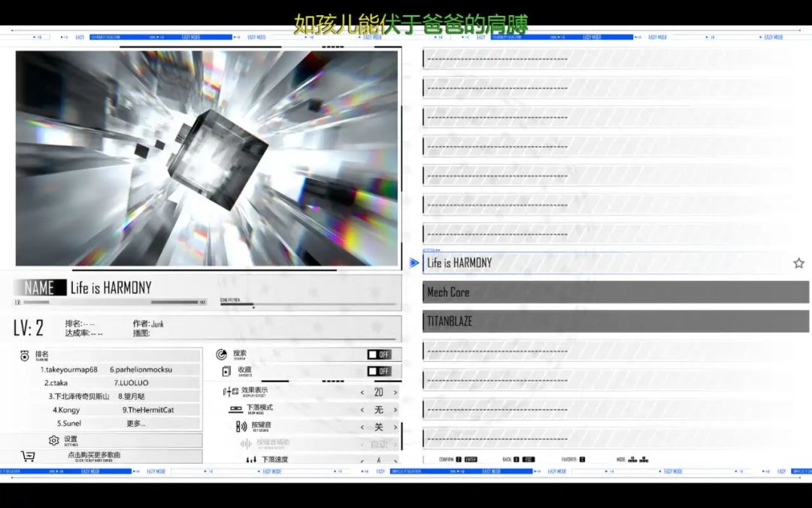The width and height of the screenshot is (812, 508).
Task: Change key sound setting with right arrow
Action: [x=395, y=427]
